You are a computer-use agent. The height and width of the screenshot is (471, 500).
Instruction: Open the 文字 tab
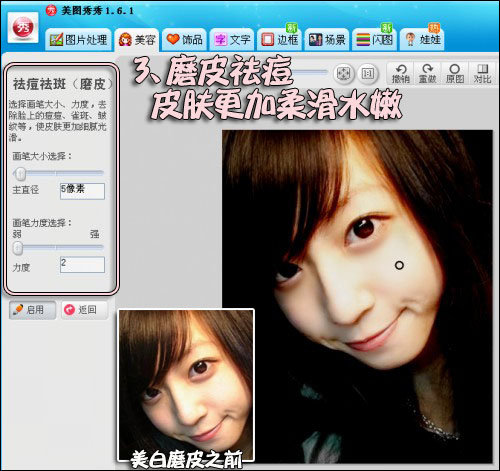coord(232,40)
